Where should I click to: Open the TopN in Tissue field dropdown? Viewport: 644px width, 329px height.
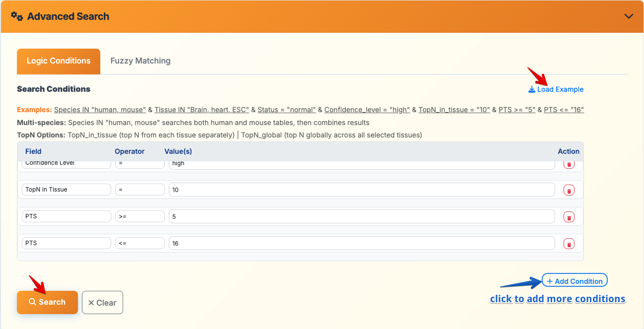coord(67,190)
